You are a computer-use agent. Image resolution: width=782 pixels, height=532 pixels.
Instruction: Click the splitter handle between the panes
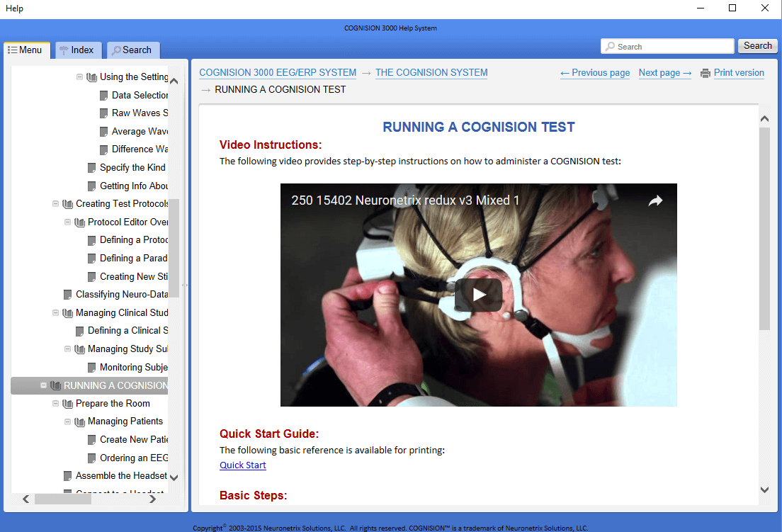click(185, 285)
